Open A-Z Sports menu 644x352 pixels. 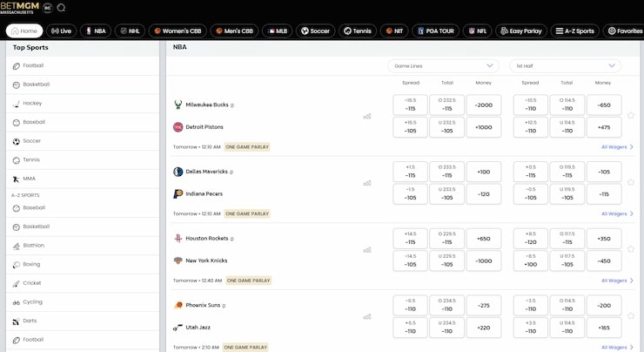pos(575,30)
